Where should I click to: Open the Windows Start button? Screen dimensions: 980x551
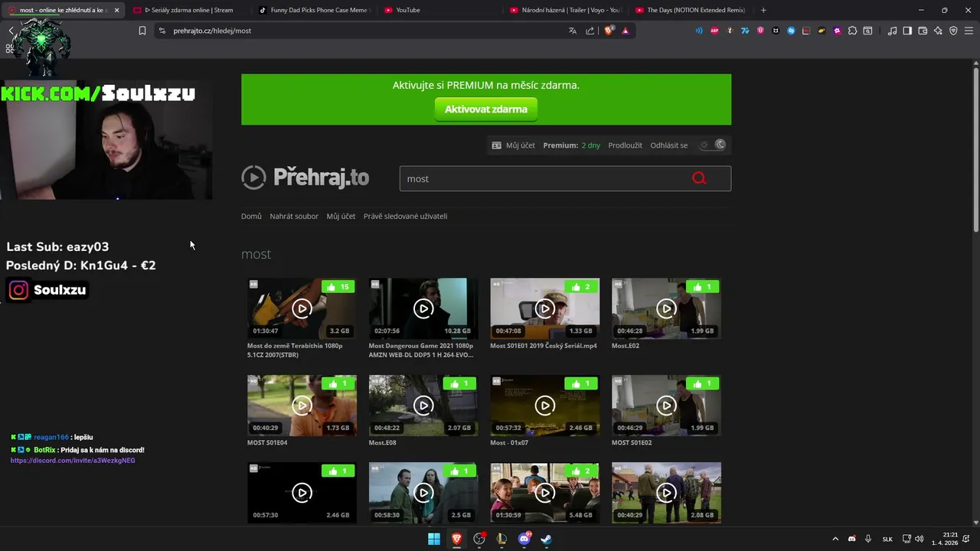pyautogui.click(x=434, y=539)
